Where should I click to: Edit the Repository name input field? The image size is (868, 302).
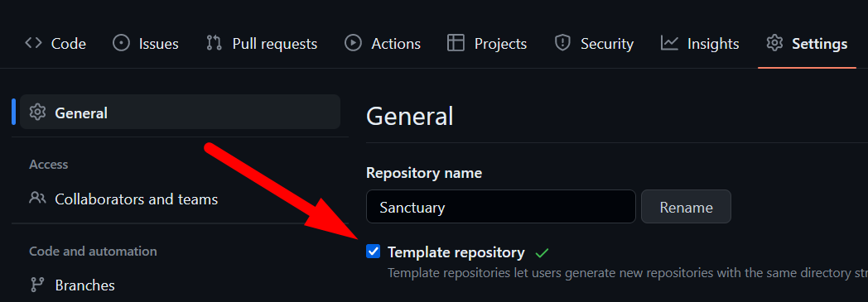501,207
